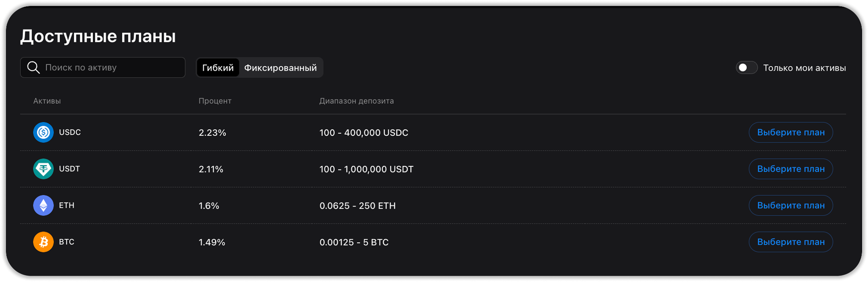Click the blue USDC coin icon
The image size is (868, 282).
43,133
